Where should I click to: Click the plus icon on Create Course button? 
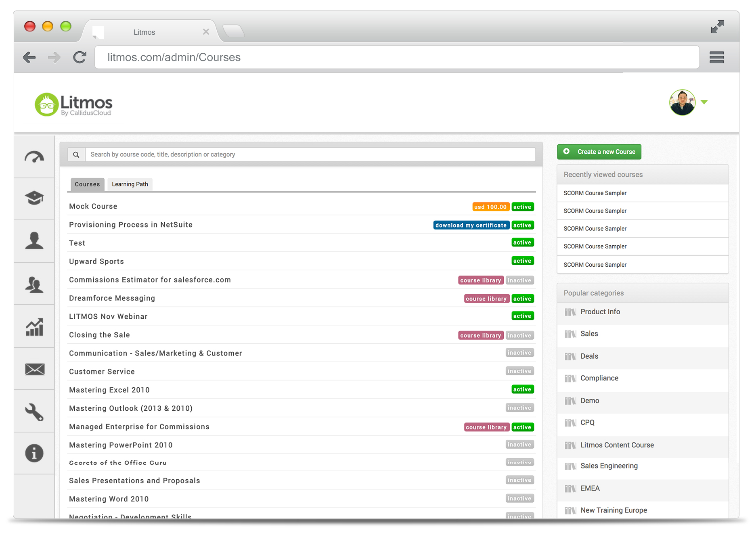point(567,151)
